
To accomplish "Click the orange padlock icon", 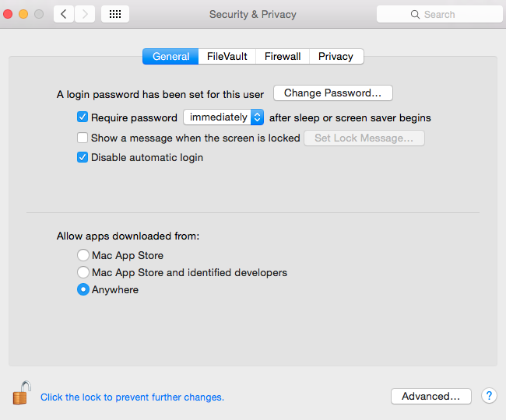I will pos(22,393).
